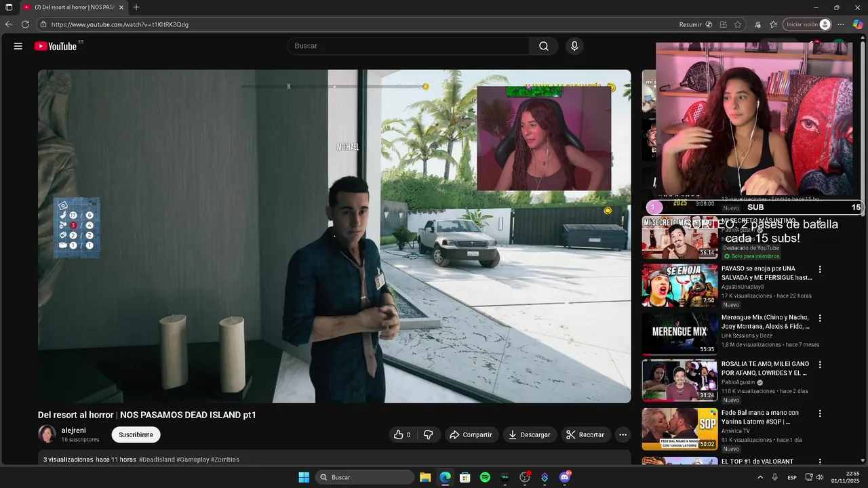Click the YouTube search magnifier button
Screen dimensions: 868x488
544,46
